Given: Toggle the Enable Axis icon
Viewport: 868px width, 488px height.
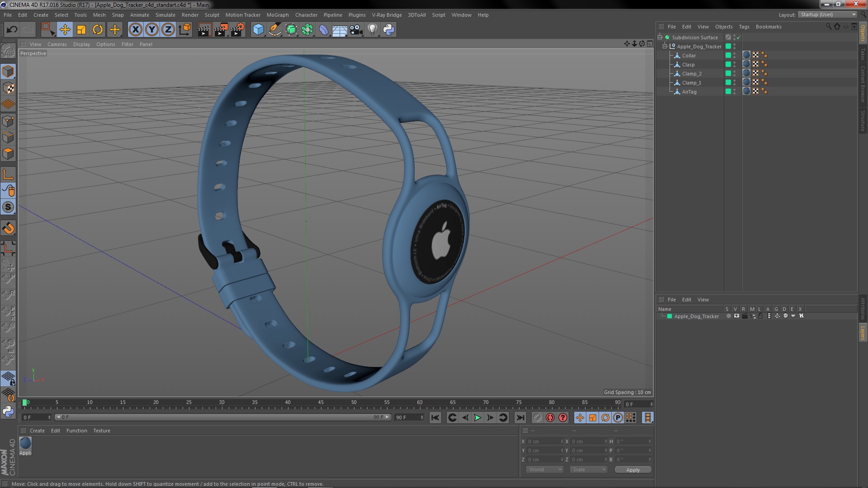Looking at the screenshot, I should point(8,174).
